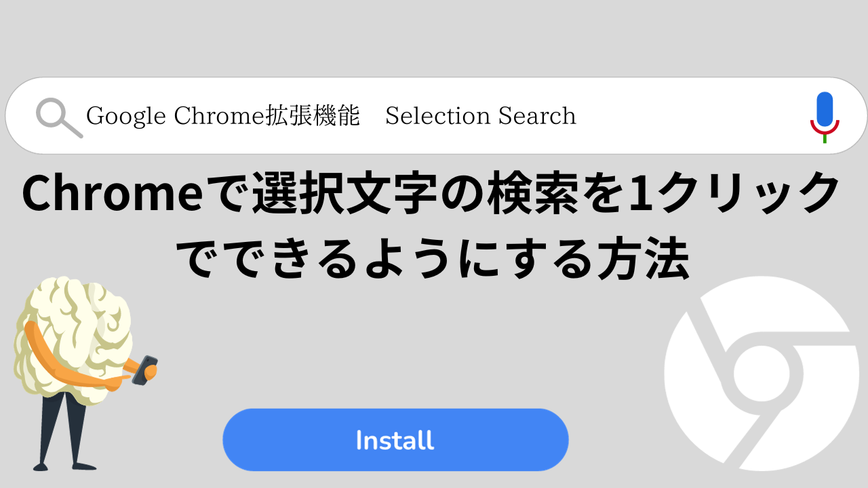Screen dimensions: 868x488
Task: Click the green stem under the microphone
Action: [825, 138]
